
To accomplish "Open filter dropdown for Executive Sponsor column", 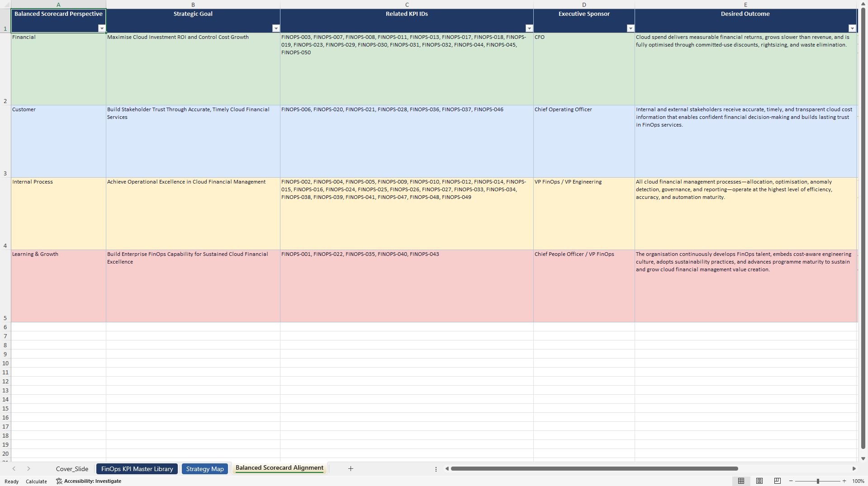I will pos(631,28).
